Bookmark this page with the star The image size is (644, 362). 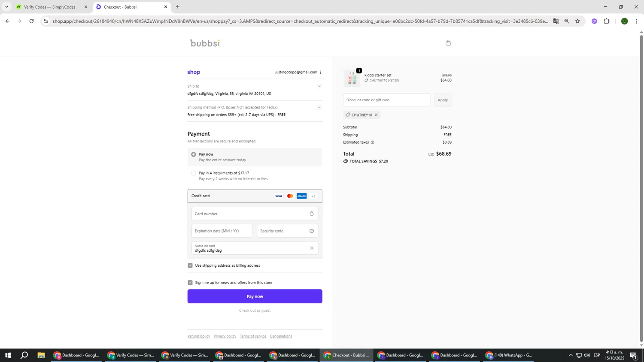[577, 21]
